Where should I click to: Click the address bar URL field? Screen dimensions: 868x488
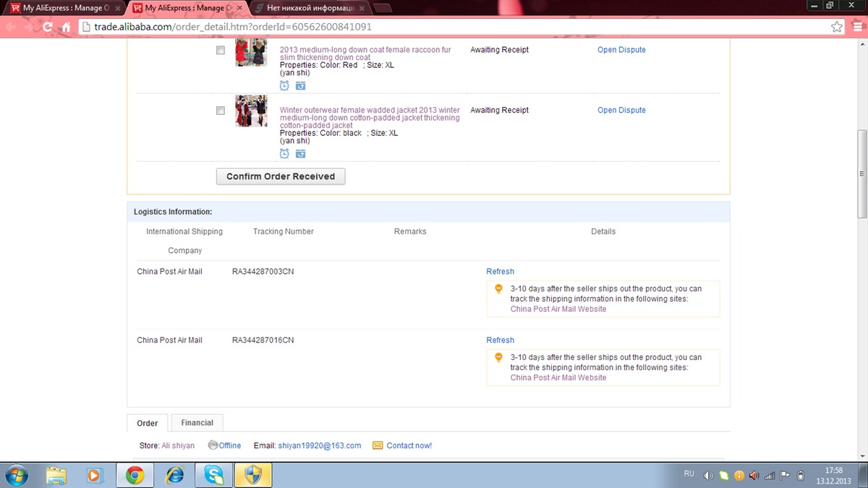coord(434,27)
